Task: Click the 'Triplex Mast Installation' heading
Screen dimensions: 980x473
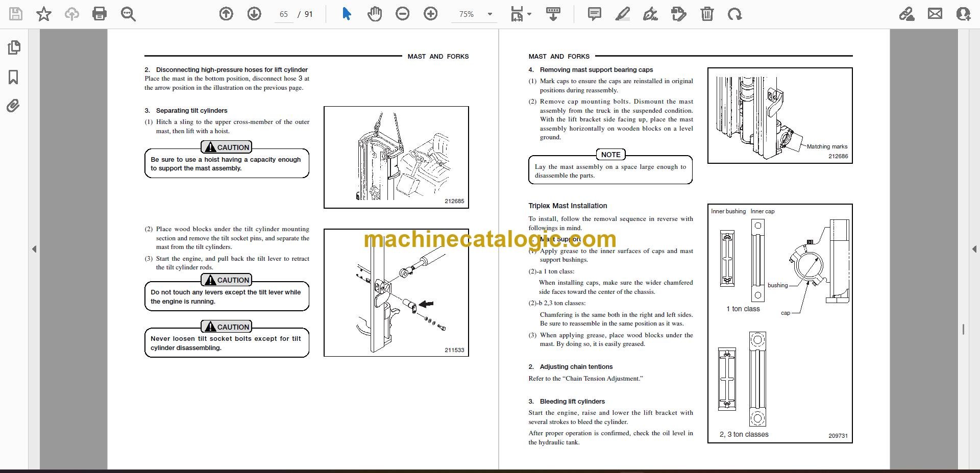Action: click(x=568, y=206)
